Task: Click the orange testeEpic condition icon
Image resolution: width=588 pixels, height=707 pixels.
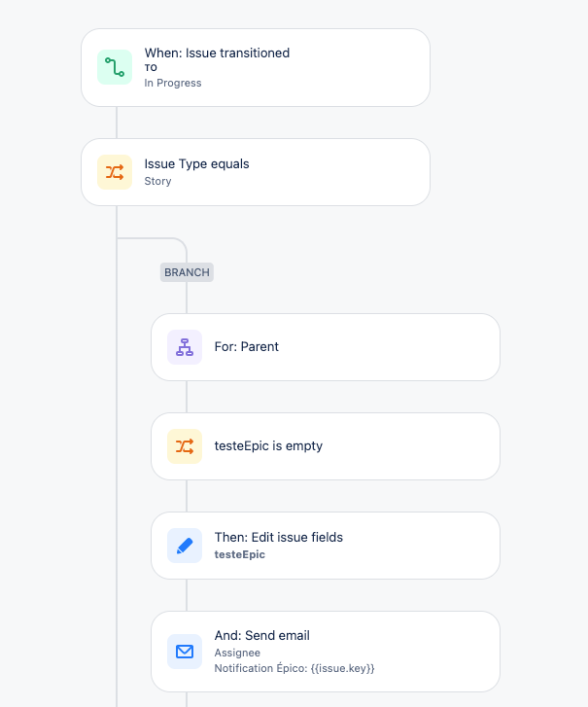Action: (x=185, y=446)
